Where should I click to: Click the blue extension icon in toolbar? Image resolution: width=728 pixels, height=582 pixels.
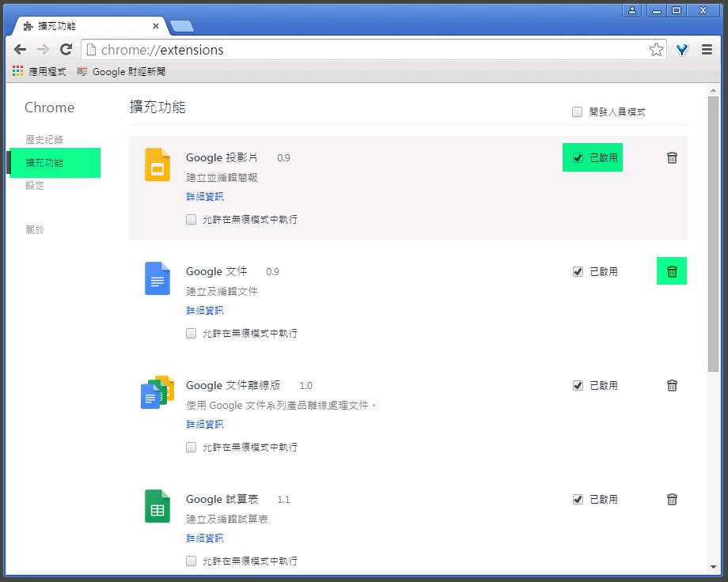682,49
